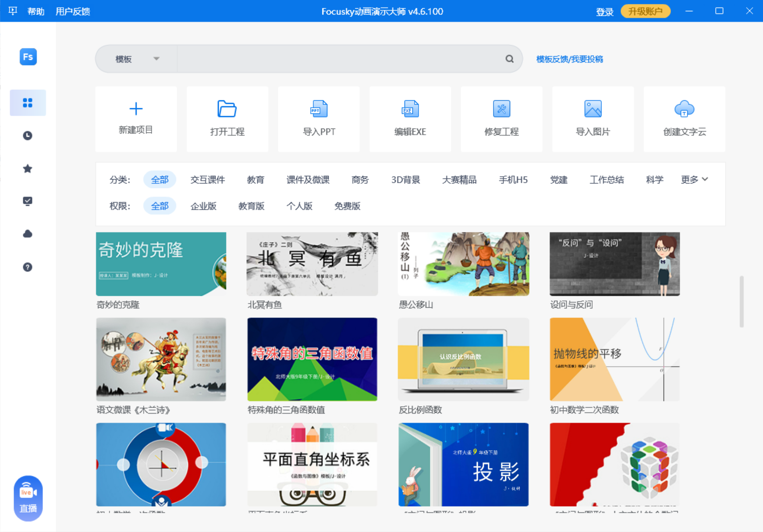Filter permission by 企业版
Screen dimensions: 763x532
(x=203, y=206)
